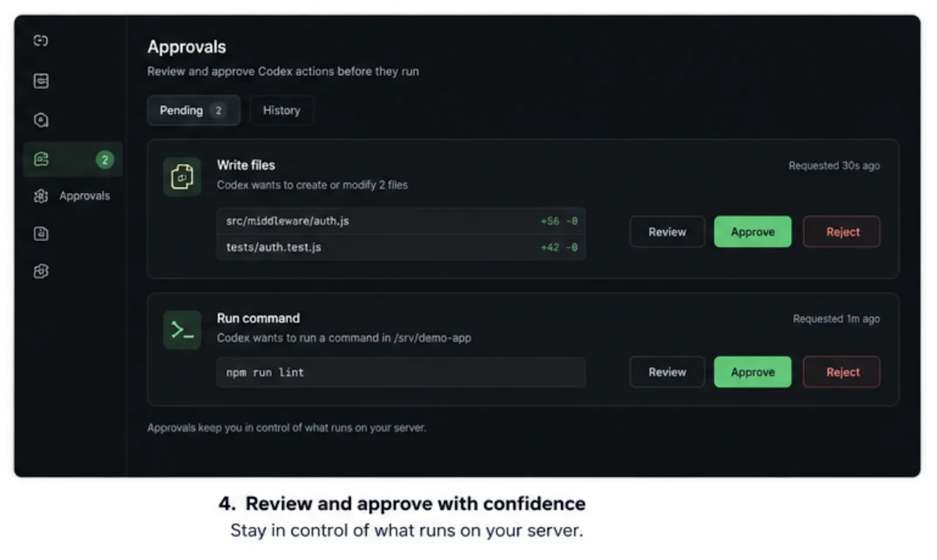Click the +42 -0 diff count
937x560 pixels.
pos(559,248)
